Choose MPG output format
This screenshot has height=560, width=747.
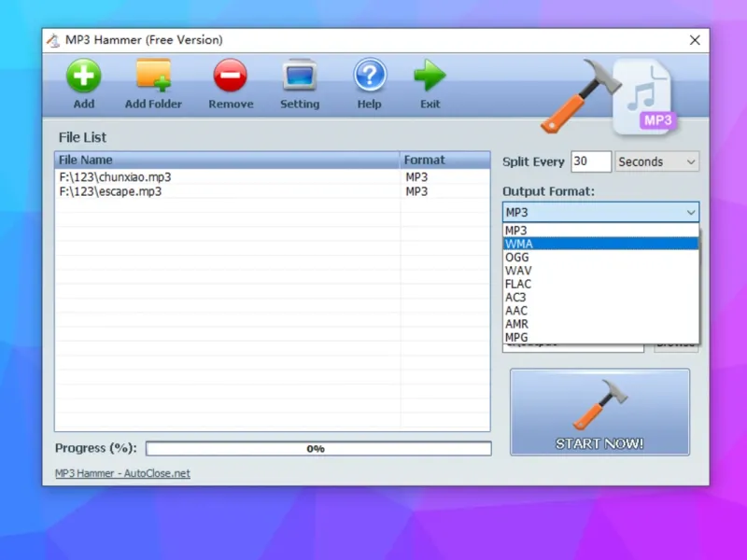(600, 337)
